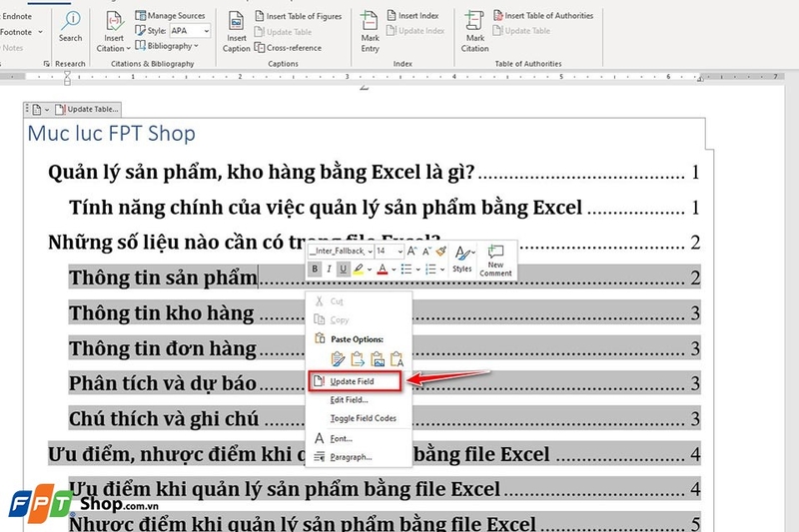Open the Footnotes dialog launcher

(x=46, y=64)
